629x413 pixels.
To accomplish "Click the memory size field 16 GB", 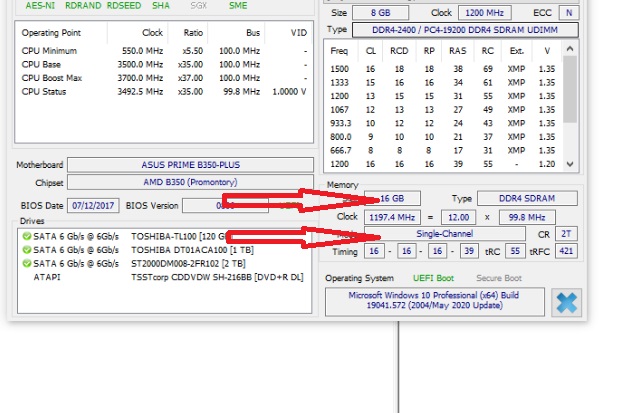I will [x=392, y=198].
